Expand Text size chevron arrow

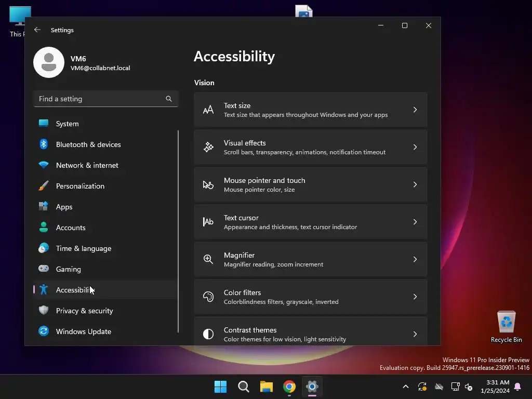tap(415, 110)
